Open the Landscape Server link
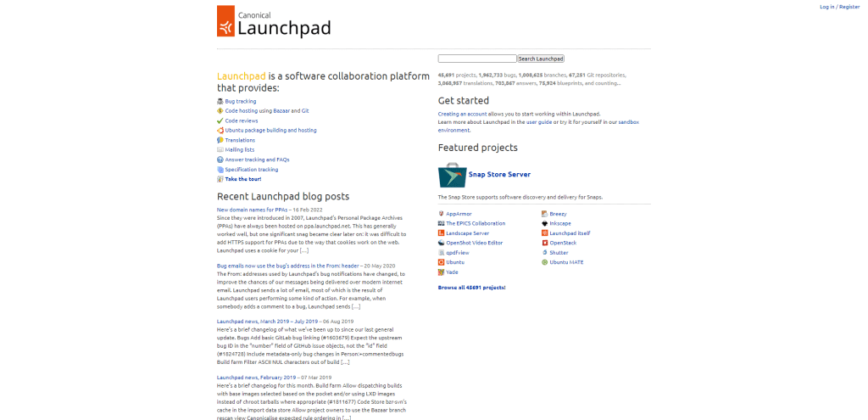Viewport: 868px width, 420px height. coord(468,233)
